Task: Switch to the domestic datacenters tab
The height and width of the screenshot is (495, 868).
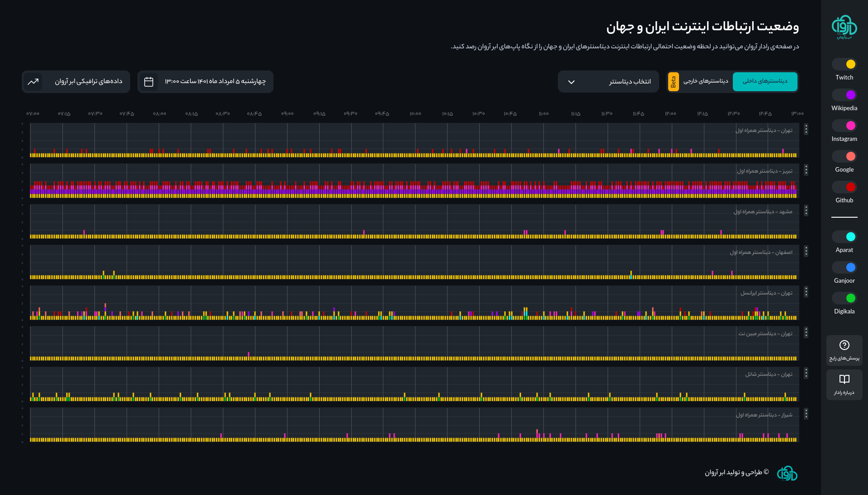Action: coord(765,82)
